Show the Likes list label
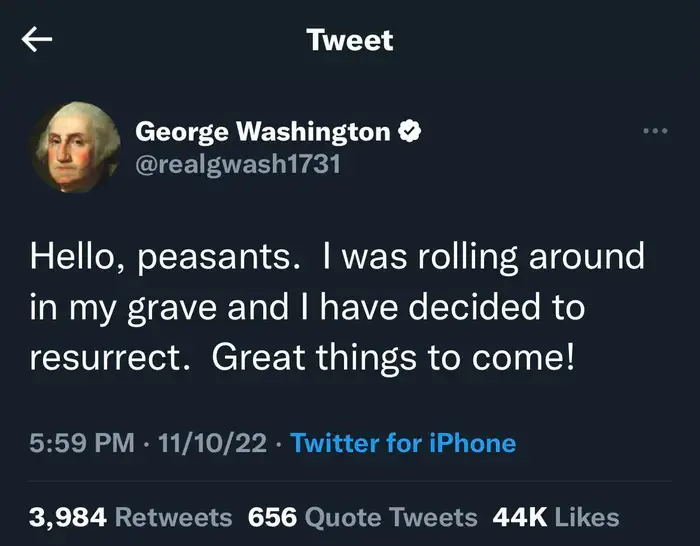 (x=586, y=517)
